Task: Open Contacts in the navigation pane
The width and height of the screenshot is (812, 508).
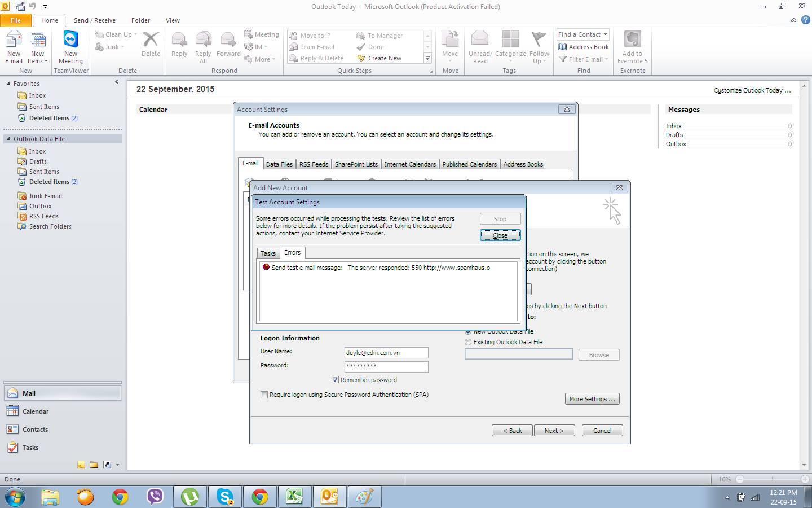Action: (63, 430)
